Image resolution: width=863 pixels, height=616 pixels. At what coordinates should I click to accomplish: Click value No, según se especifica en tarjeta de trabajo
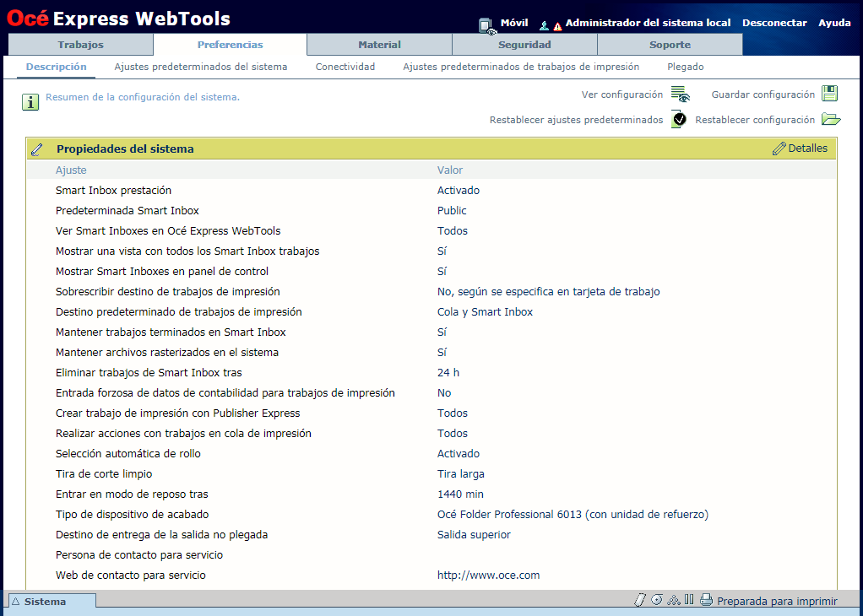click(549, 291)
